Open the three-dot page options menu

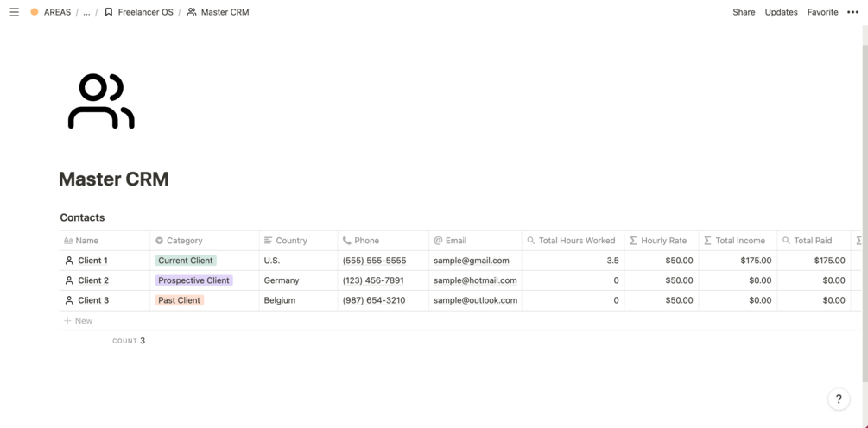tap(852, 12)
